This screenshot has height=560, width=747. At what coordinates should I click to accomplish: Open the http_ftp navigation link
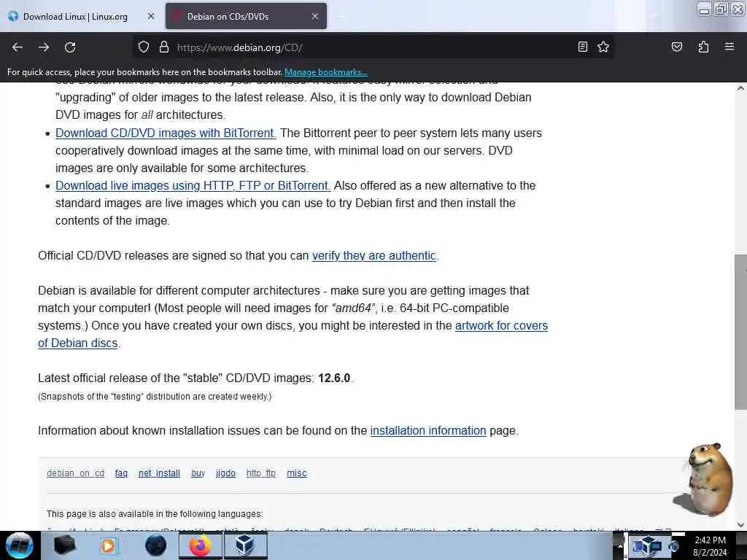point(261,473)
